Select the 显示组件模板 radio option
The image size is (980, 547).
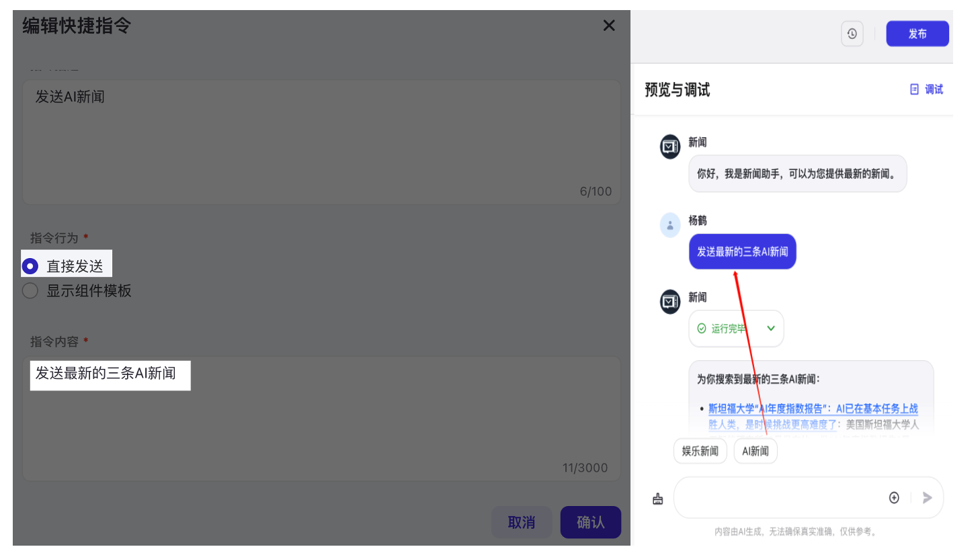click(x=30, y=290)
